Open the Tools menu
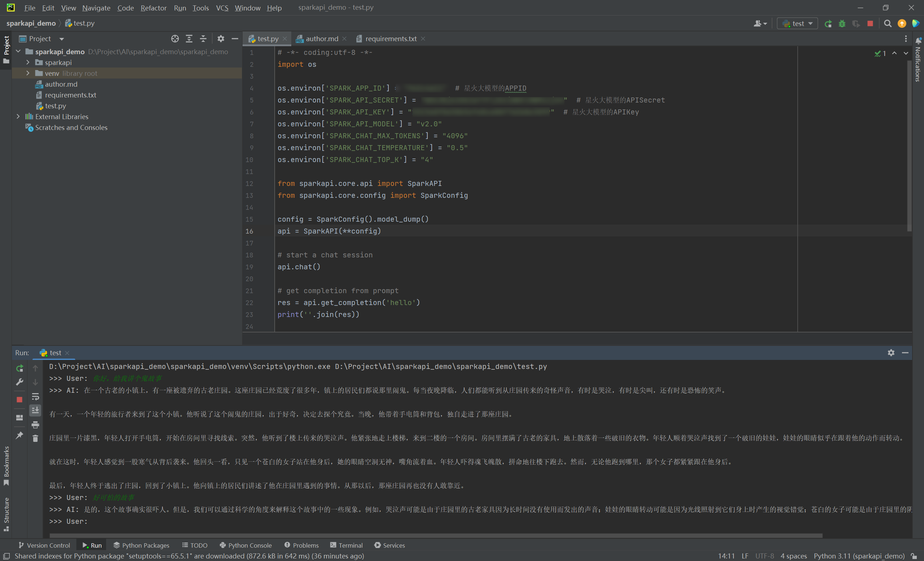This screenshot has height=561, width=924. point(201,8)
